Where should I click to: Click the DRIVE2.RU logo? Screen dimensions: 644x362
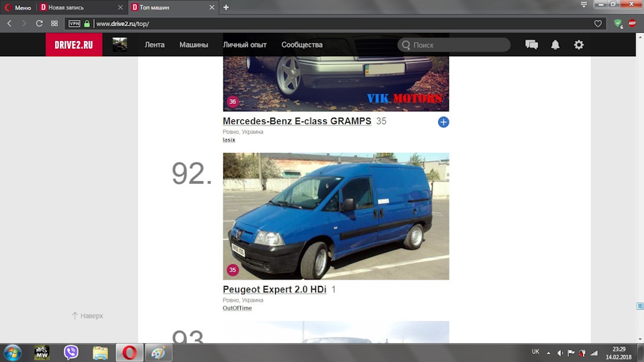(74, 45)
